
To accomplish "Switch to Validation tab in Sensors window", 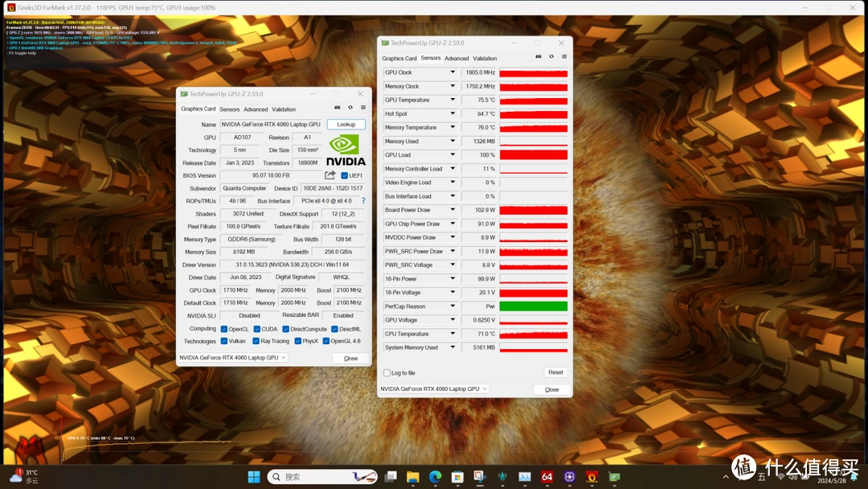I will pos(485,58).
